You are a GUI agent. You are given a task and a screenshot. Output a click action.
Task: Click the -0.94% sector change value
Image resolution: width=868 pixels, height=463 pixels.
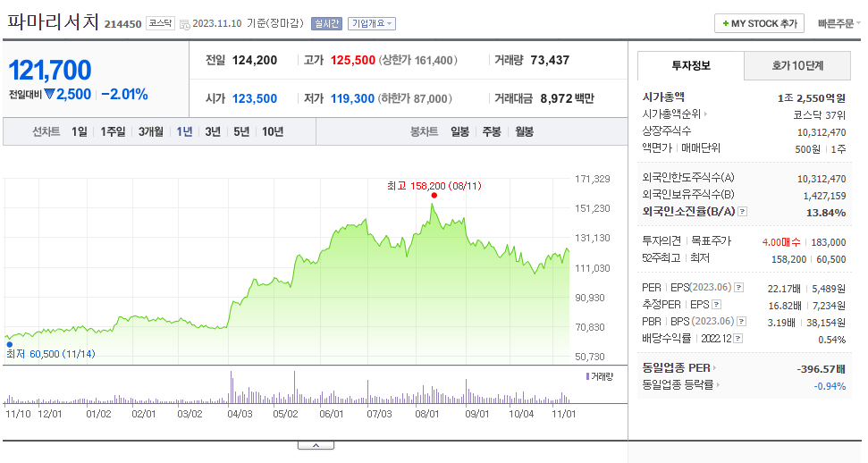(830, 386)
